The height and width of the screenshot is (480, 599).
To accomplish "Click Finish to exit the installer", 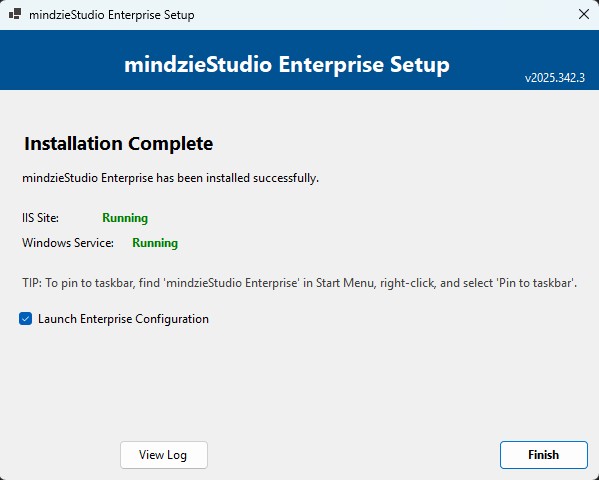I will coord(544,455).
